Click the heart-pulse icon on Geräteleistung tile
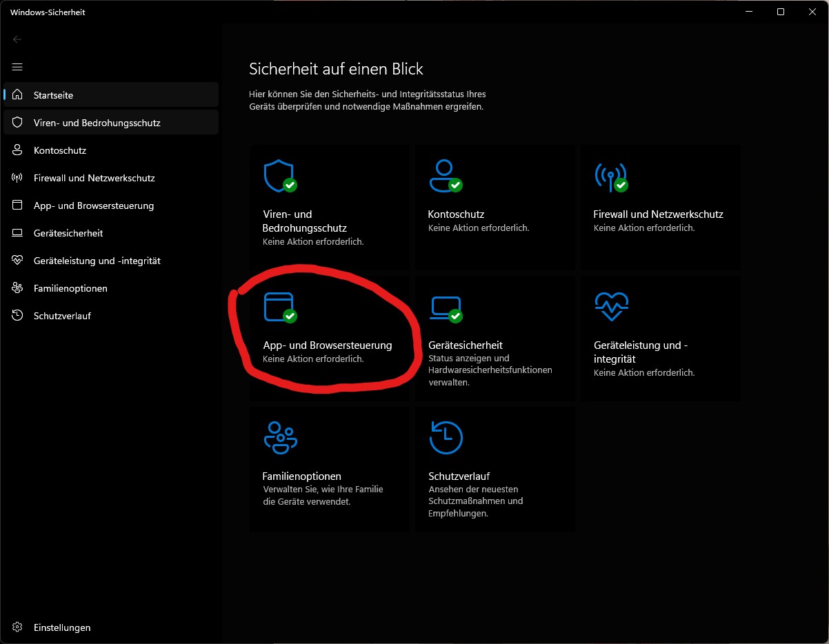 [x=611, y=306]
